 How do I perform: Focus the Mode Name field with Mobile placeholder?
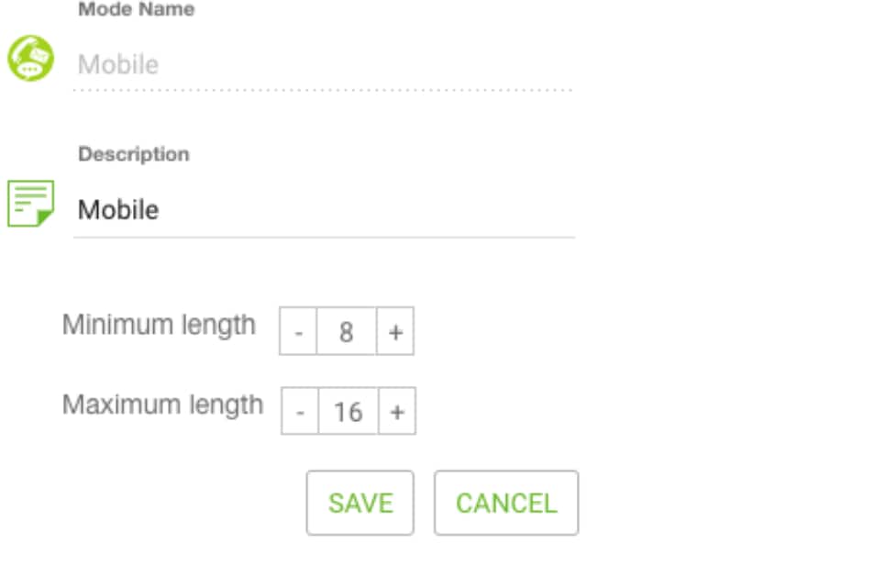(x=324, y=64)
